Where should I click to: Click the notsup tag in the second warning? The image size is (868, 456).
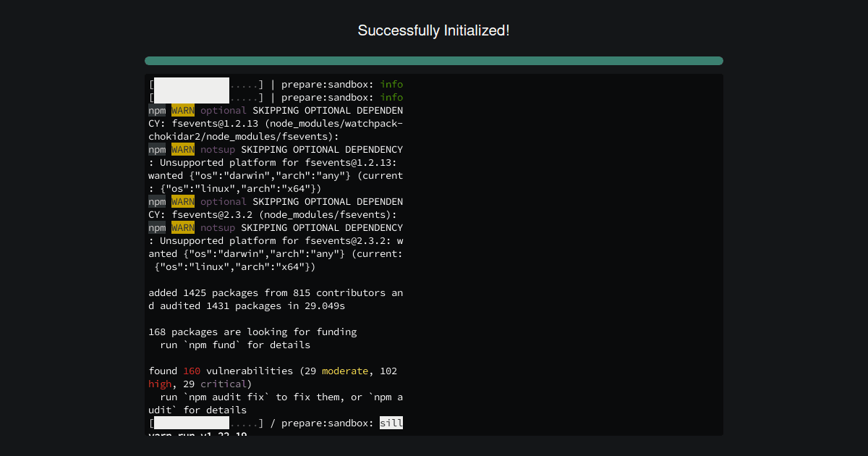218,149
